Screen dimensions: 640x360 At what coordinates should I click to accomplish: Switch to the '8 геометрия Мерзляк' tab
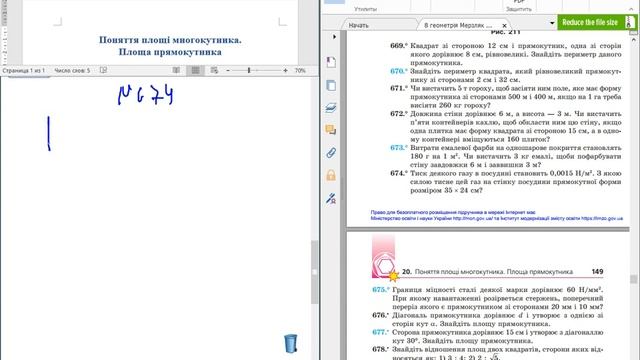click(x=458, y=25)
